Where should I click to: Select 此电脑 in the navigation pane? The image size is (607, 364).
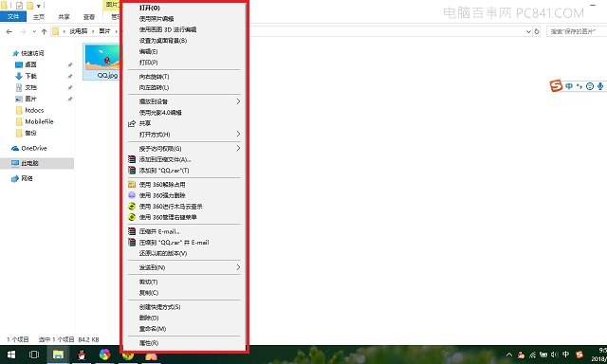[29, 163]
